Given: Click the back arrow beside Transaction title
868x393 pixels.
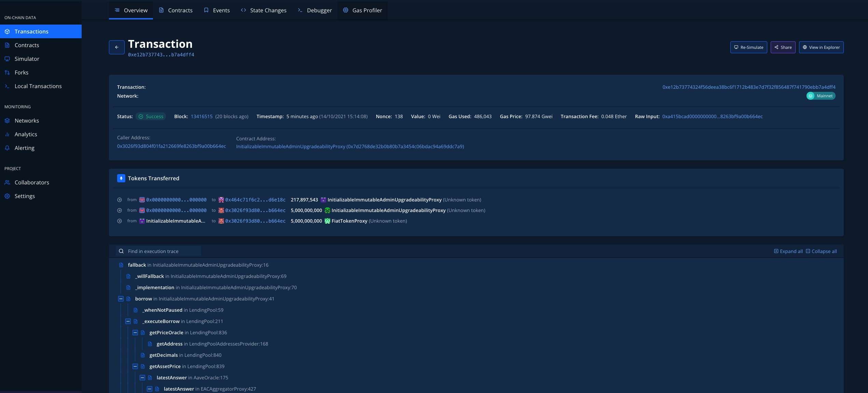Looking at the screenshot, I should coord(116,47).
